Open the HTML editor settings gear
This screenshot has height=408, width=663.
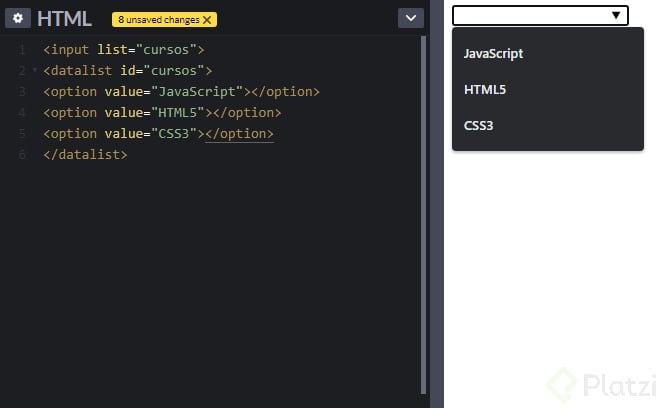coord(16,18)
